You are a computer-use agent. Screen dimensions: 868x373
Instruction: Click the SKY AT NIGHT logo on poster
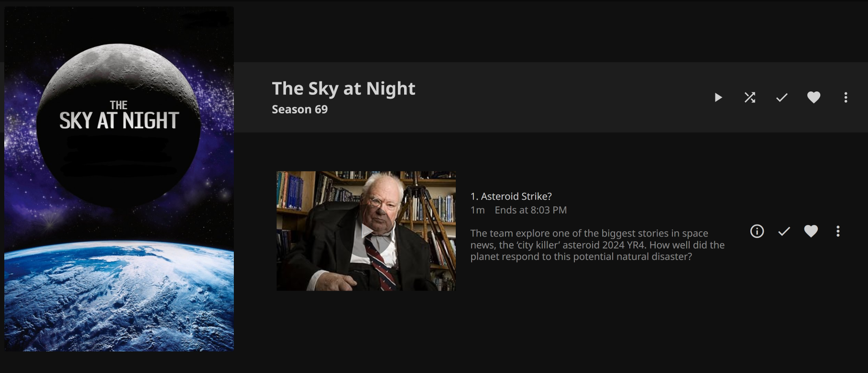pos(119,116)
